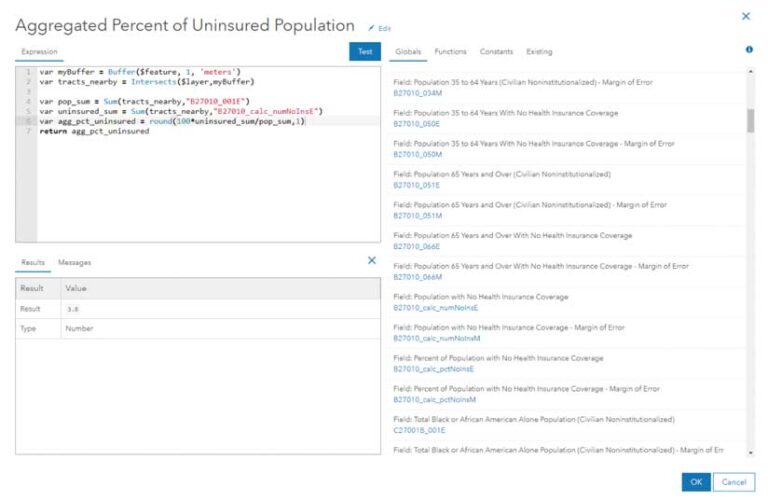Screen dimensions: 768x501
Task: Confirm the expression with OK
Action: click(696, 482)
